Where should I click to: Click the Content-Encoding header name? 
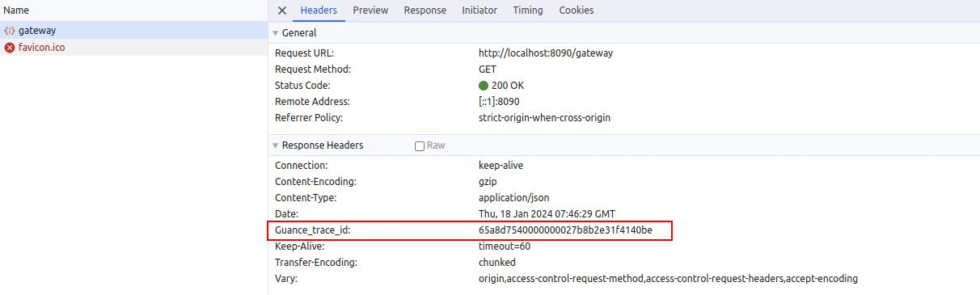pos(315,182)
